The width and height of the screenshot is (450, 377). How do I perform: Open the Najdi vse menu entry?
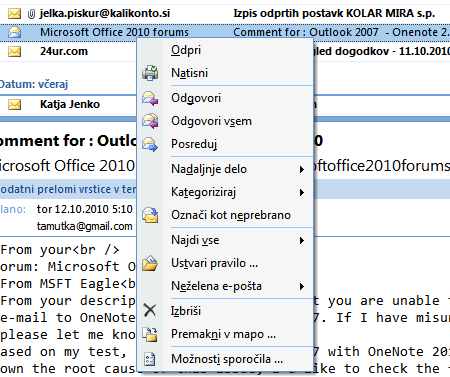pyautogui.click(x=225, y=240)
